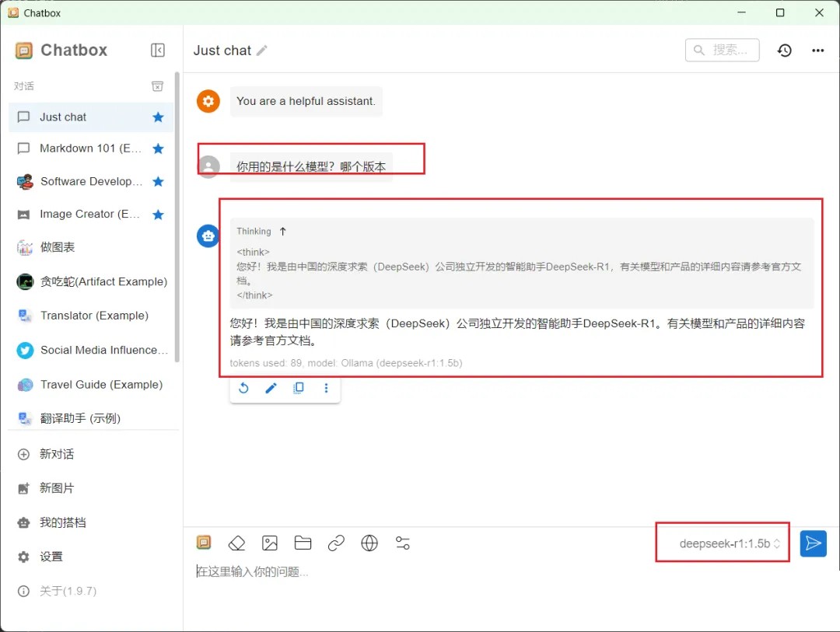
Task: Edit the Just chat title pencil icon
Action: [262, 51]
